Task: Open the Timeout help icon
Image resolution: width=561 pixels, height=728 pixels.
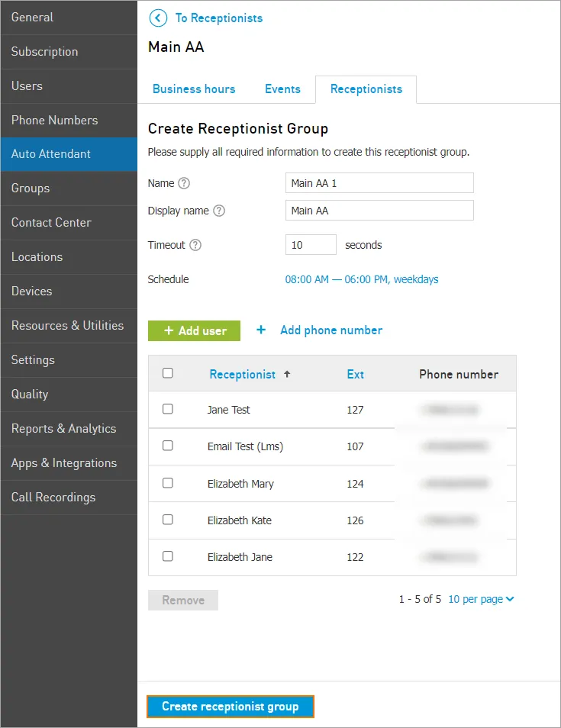Action: pyautogui.click(x=195, y=245)
